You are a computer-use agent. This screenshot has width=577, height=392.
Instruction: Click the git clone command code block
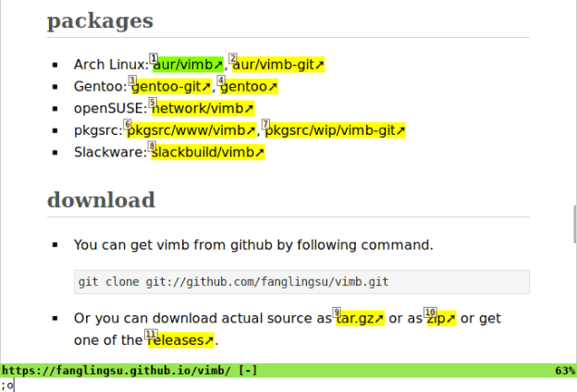tap(301, 282)
